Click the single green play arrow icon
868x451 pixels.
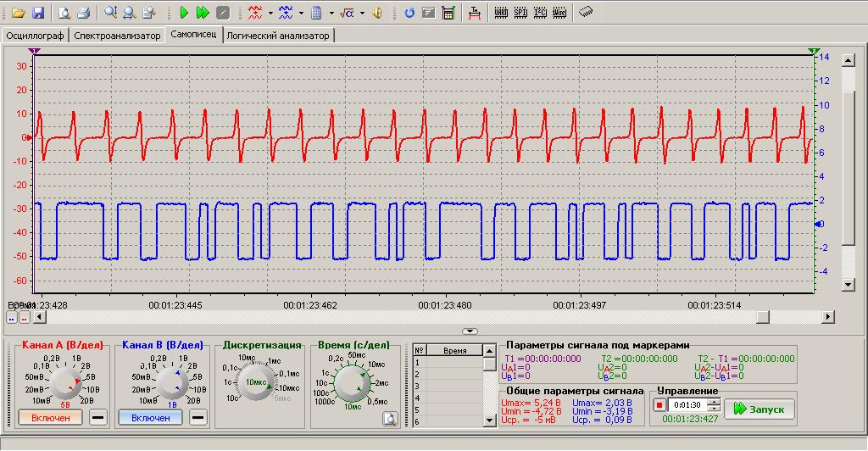184,13
